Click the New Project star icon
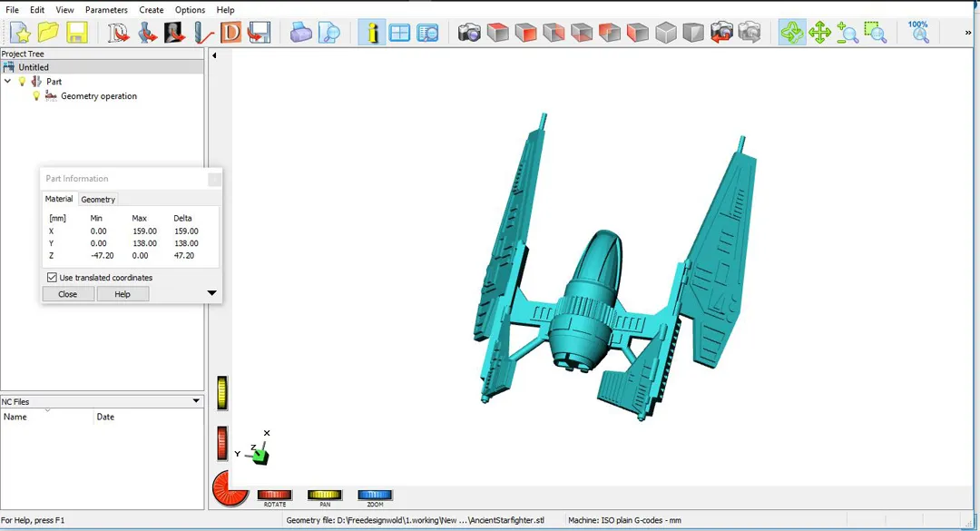This screenshot has height=531, width=980. pyautogui.click(x=20, y=33)
